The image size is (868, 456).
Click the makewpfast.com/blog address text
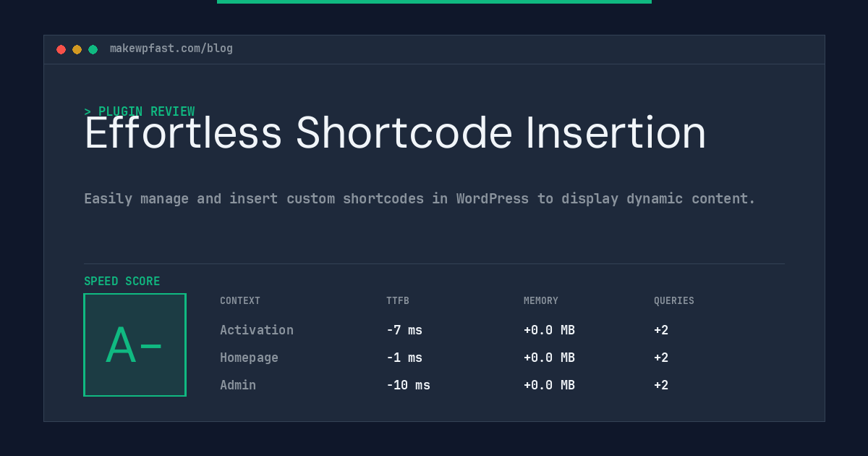click(171, 48)
